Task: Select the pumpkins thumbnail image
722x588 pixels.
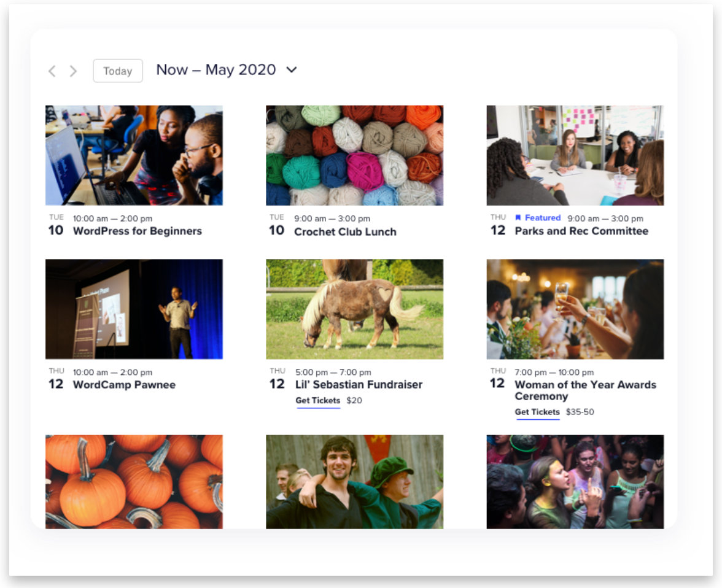Action: pos(134,481)
